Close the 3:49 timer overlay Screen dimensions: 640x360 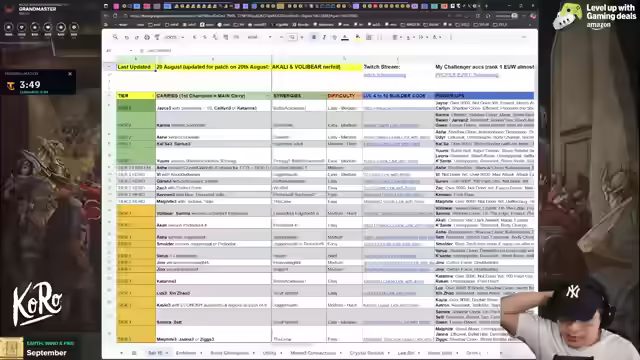70,74
